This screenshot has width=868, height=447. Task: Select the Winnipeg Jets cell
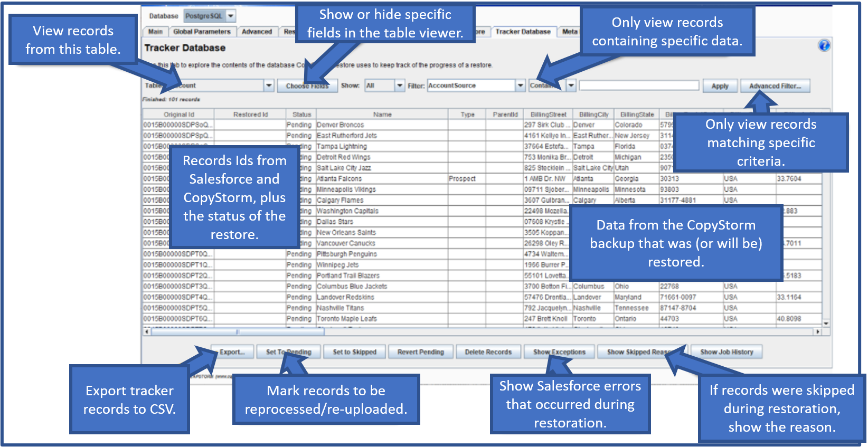(382, 265)
